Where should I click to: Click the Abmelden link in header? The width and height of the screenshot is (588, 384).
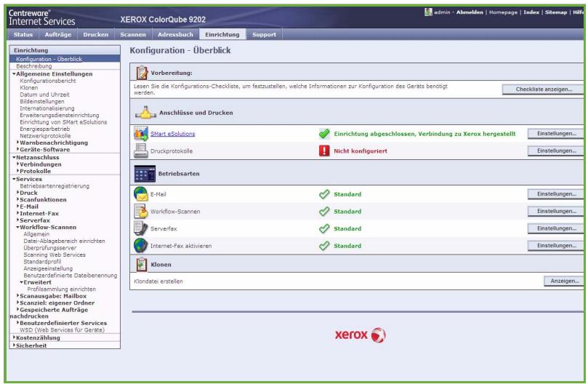[470, 12]
